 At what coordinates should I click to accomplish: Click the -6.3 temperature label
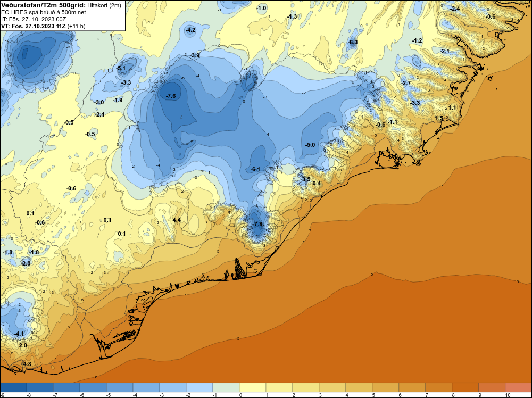(x=353, y=42)
